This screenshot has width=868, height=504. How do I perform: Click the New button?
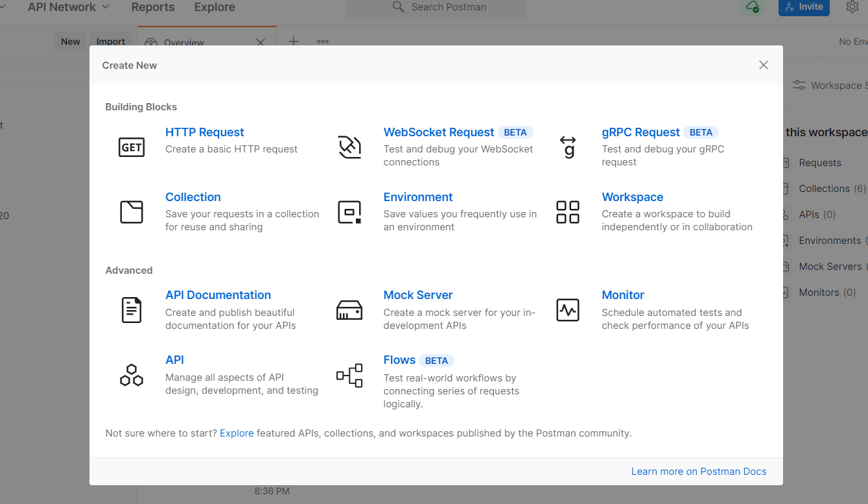71,42
